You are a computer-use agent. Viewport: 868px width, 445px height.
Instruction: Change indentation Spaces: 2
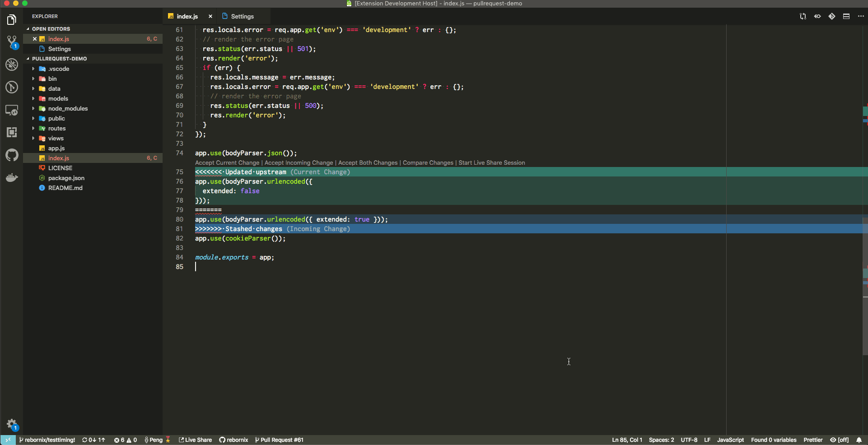coord(661,440)
